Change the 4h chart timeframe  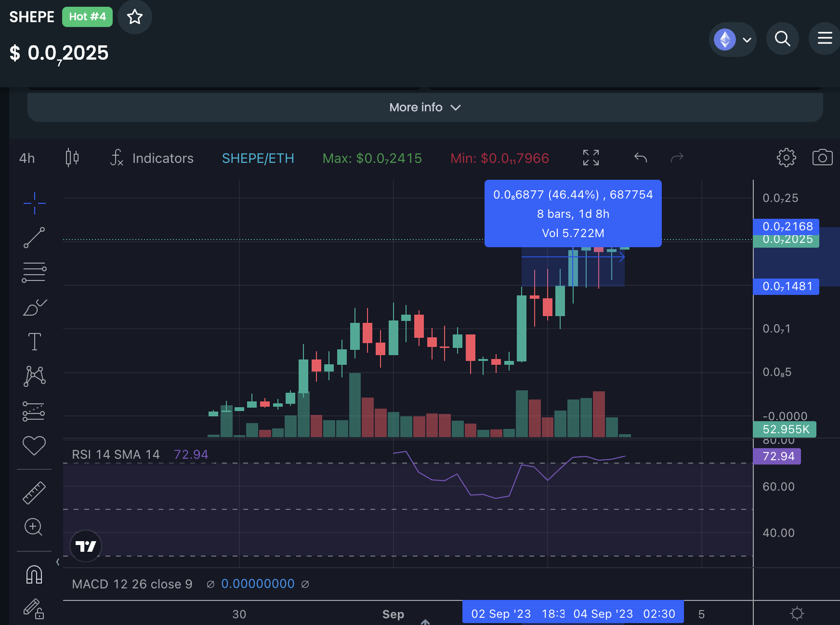(x=27, y=158)
